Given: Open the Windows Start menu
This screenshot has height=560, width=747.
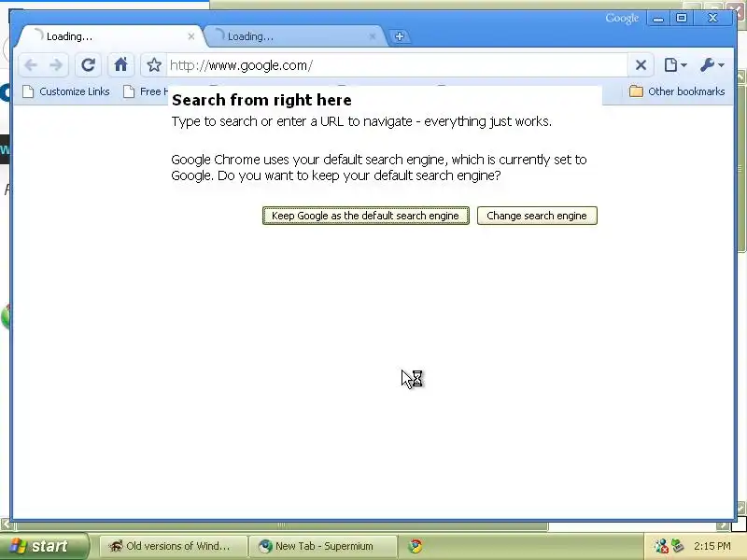Looking at the screenshot, I should coord(44,546).
